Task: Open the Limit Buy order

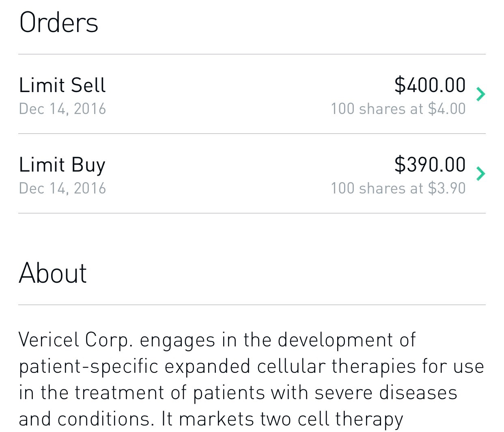Action: [62, 165]
